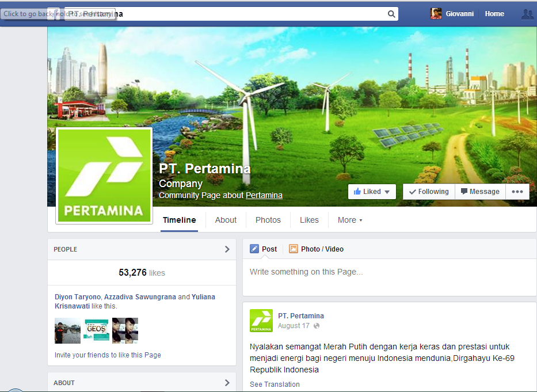The width and height of the screenshot is (537, 392).
Task: Open the first friend thumbnail by the water
Action: pos(67,330)
